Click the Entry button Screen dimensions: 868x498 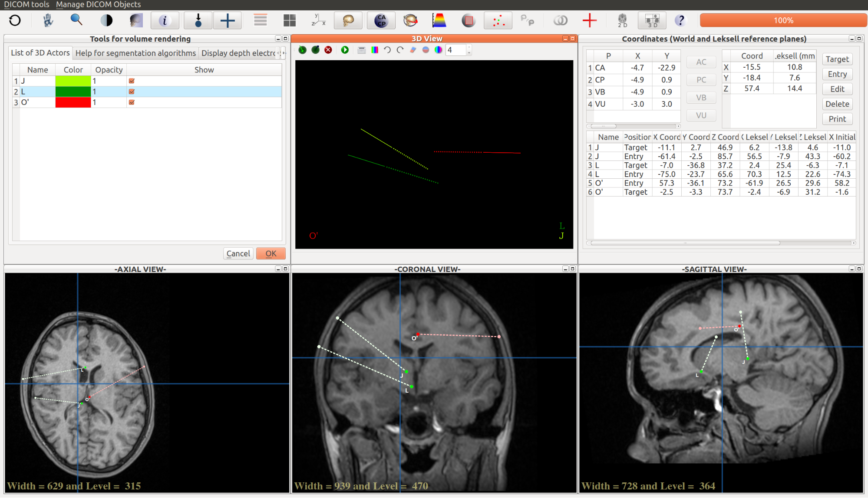click(x=837, y=74)
